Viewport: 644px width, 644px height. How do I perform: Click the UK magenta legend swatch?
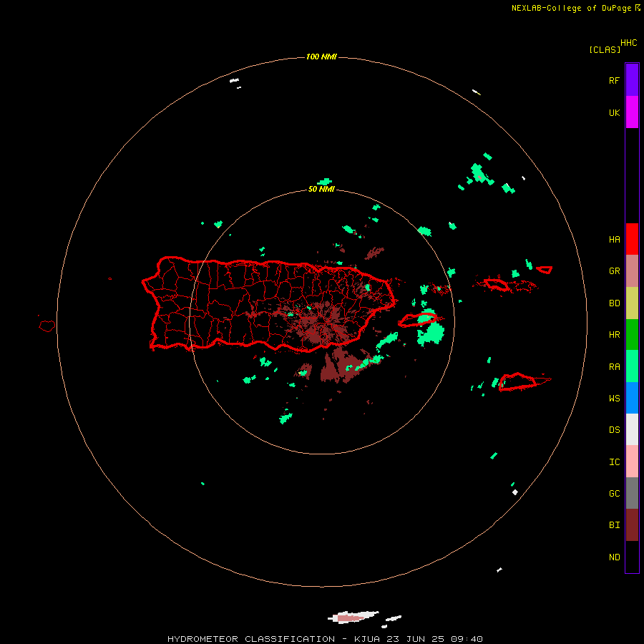pos(632,112)
